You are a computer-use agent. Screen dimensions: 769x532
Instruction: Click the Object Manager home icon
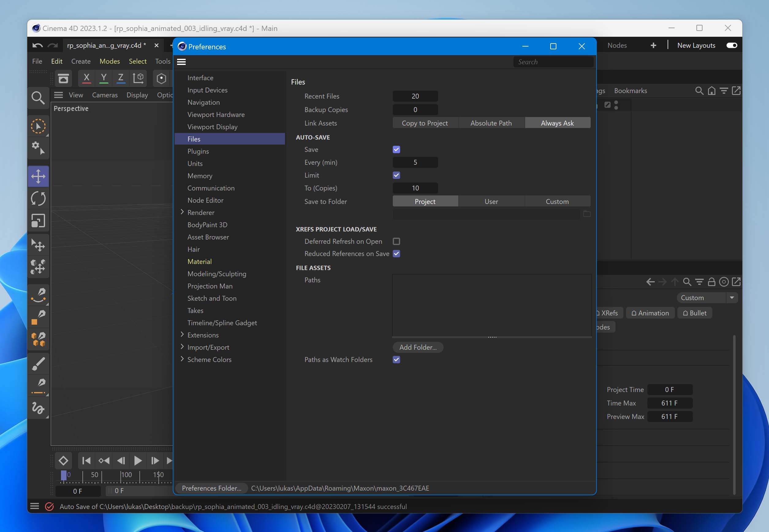(711, 91)
